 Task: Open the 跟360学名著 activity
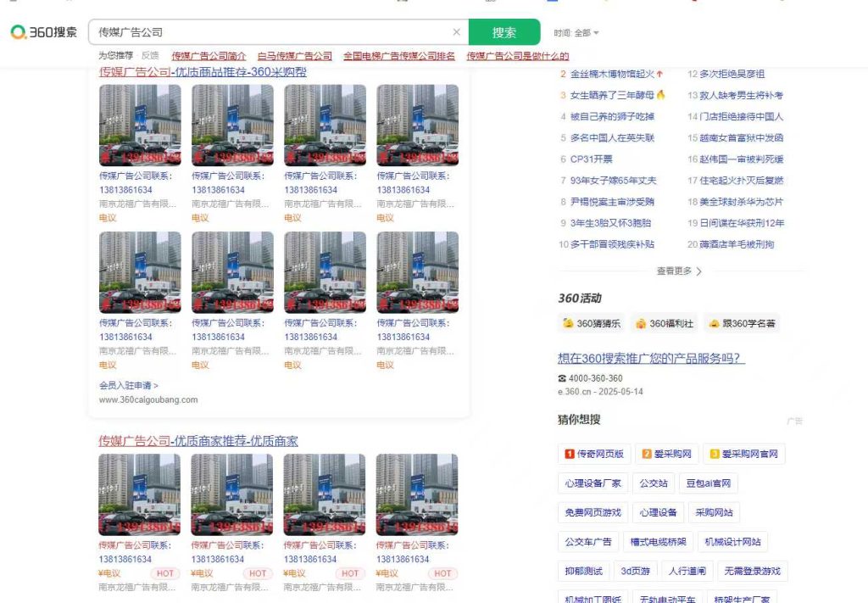(742, 323)
